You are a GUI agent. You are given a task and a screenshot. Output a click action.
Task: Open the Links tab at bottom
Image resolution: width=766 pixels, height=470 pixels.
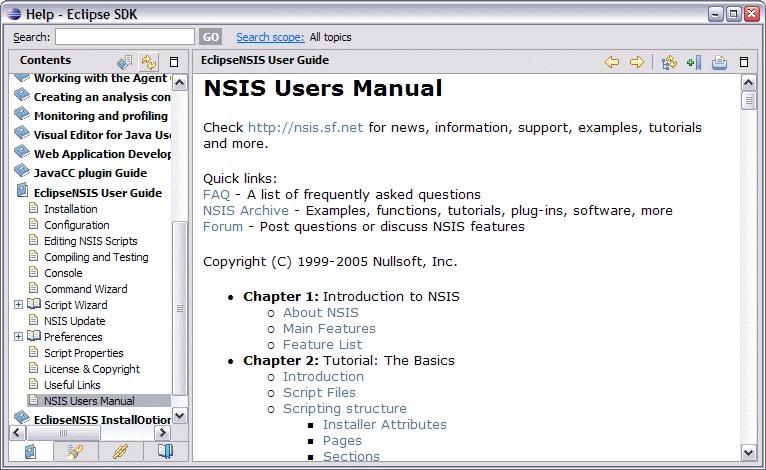tap(120, 451)
